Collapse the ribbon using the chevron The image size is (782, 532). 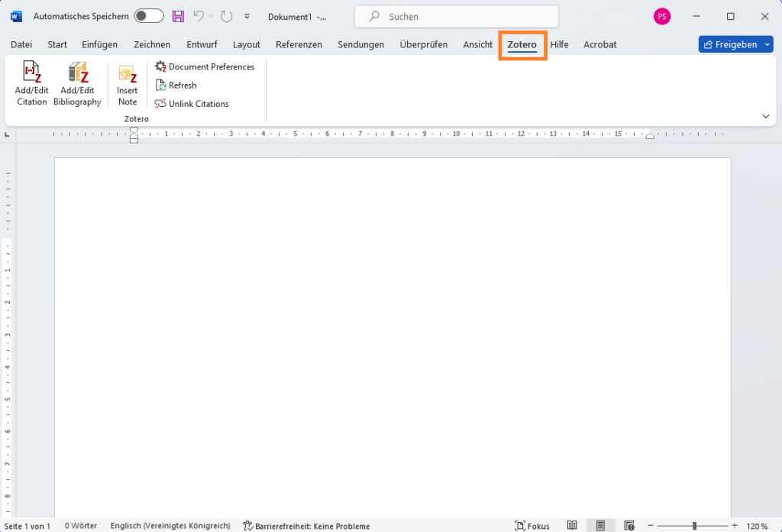(765, 115)
